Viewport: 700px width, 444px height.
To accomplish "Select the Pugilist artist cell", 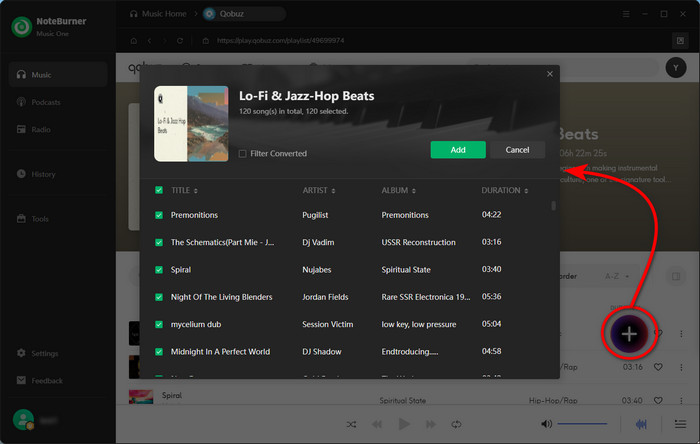I will coord(315,215).
